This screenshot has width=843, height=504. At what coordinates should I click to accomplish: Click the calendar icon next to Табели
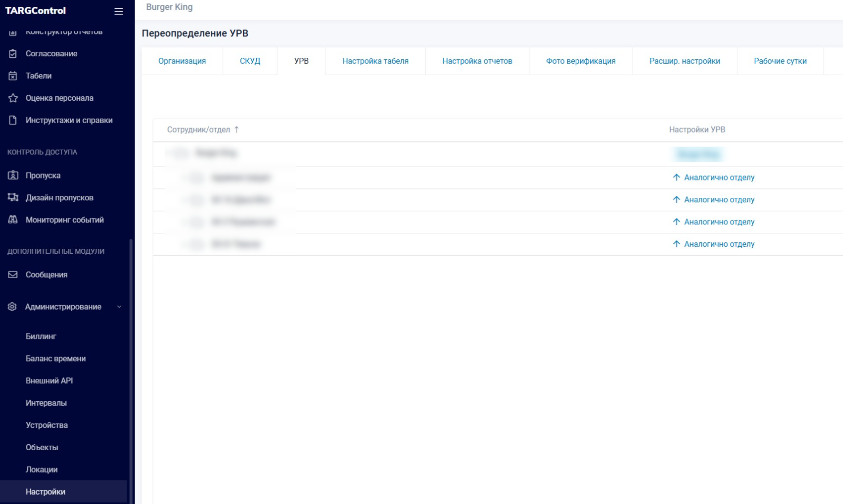13,76
